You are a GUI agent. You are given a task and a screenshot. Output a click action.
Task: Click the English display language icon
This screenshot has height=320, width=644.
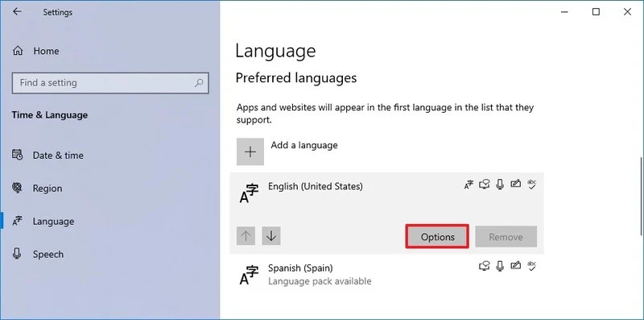469,185
